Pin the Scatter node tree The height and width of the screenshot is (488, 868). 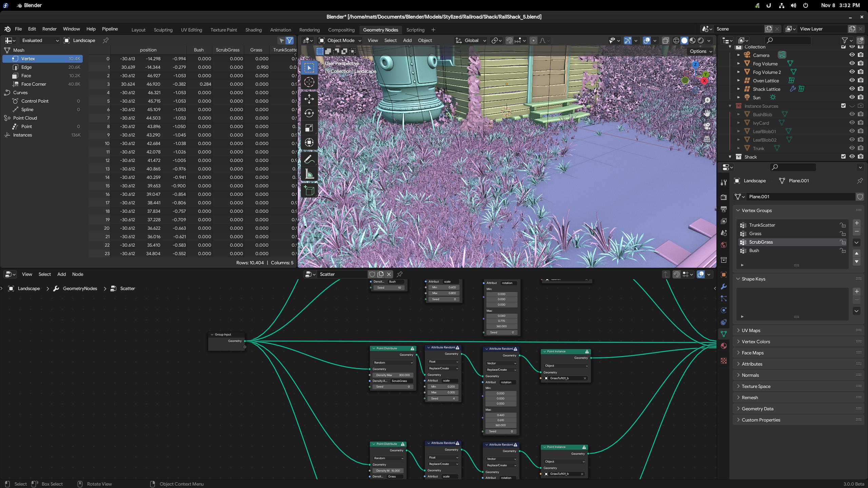click(400, 274)
